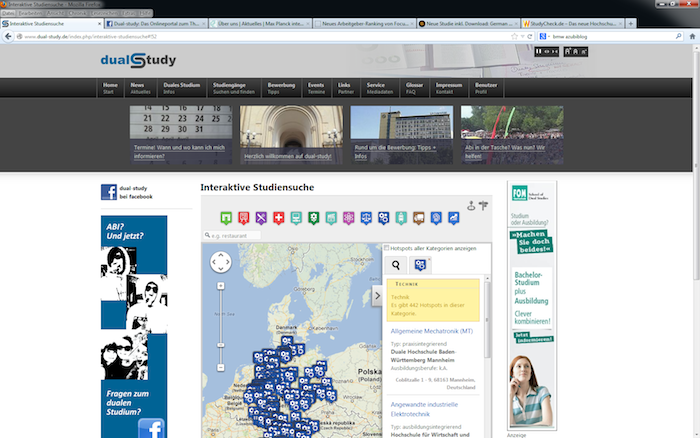Open a new browser tab with plus

click(631, 24)
